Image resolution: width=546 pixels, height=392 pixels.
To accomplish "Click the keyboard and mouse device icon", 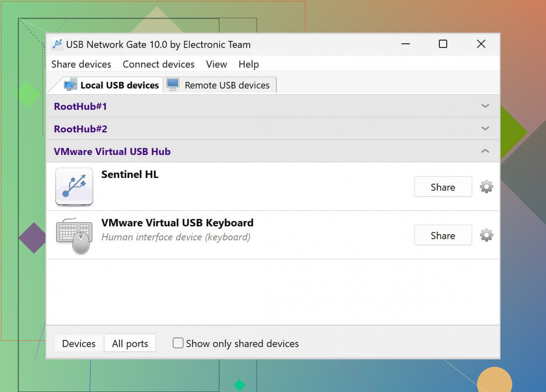I will click(74, 235).
